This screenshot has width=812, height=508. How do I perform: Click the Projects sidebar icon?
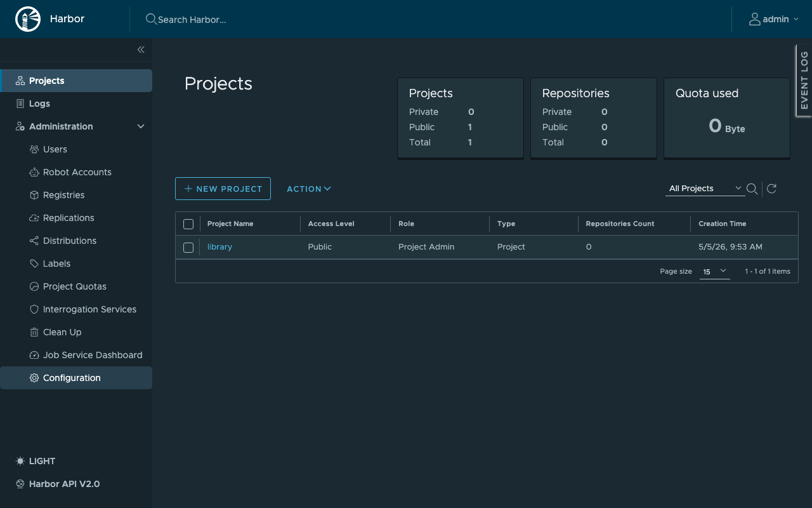tap(20, 81)
